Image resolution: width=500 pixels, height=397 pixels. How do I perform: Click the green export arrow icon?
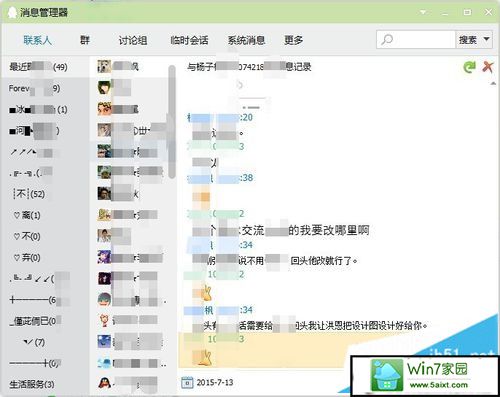click(469, 67)
